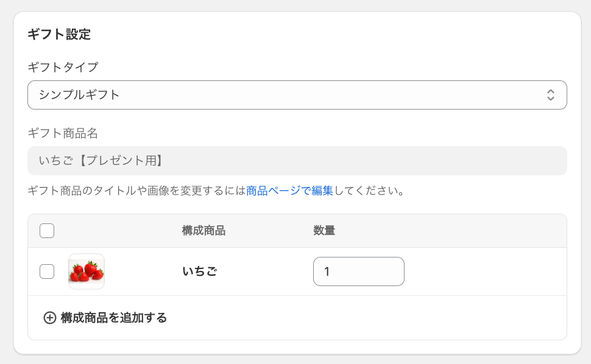Click the disabled ギフト商品名 field

(297, 161)
